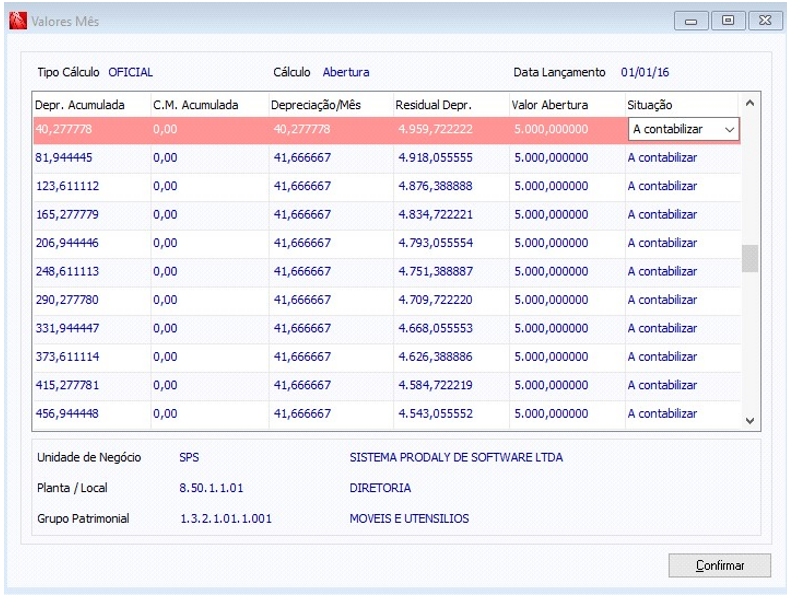
Task: Select the cell with residual value 4.876,388888
Action: click(436, 186)
